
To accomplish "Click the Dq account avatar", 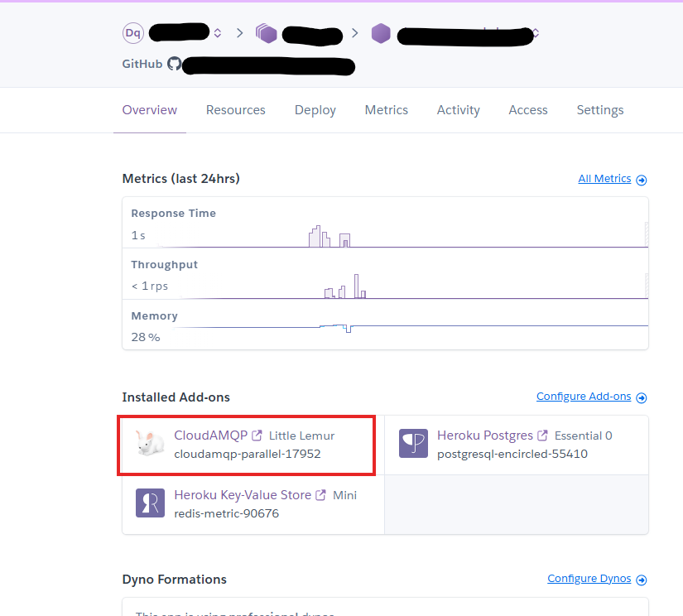I will (132, 33).
